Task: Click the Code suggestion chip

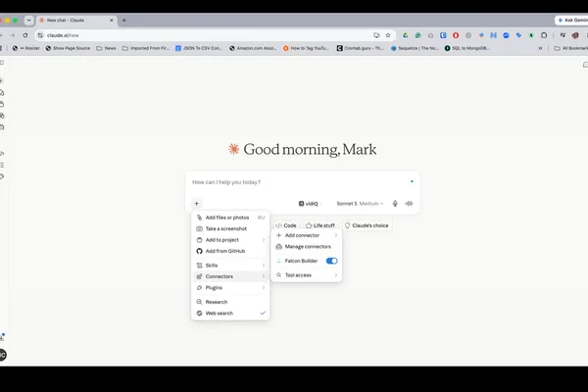Action: tap(286, 225)
